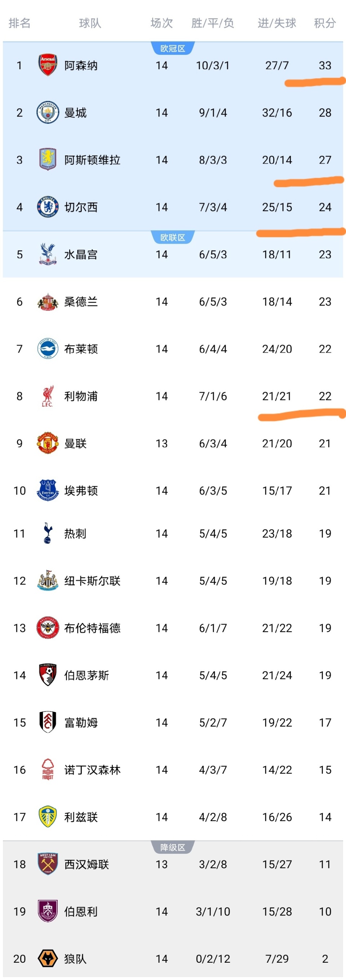
Task: Tap the Everton club crest
Action: click(x=48, y=491)
